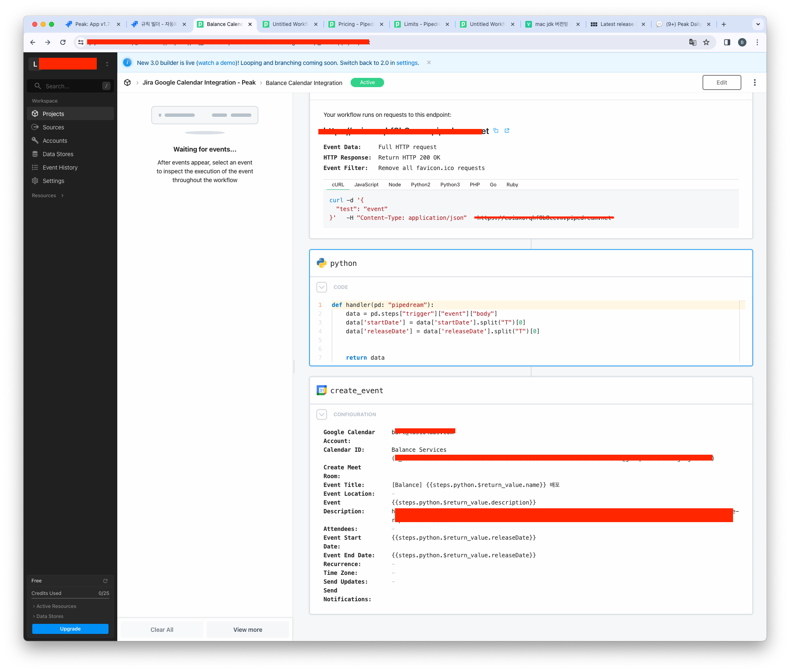Open a new browser tab
Screen dimensions: 790x672
pos(724,24)
